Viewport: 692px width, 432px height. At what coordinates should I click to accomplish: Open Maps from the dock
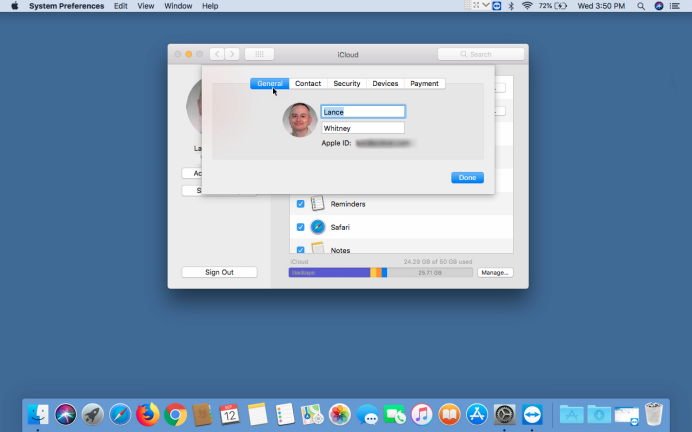312,414
